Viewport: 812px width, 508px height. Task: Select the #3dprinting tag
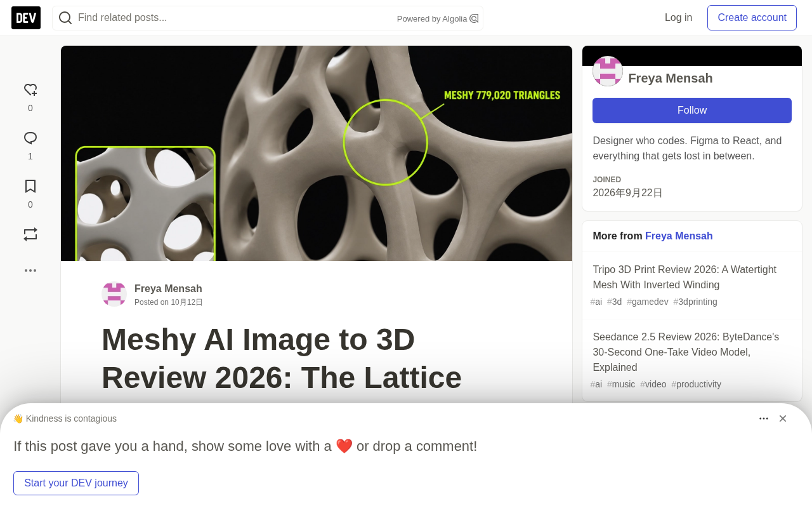[x=695, y=302]
